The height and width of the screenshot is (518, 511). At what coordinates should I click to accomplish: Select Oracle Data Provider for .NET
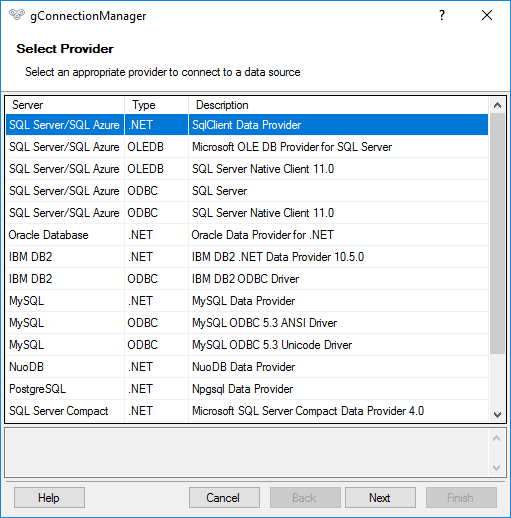tap(247, 235)
